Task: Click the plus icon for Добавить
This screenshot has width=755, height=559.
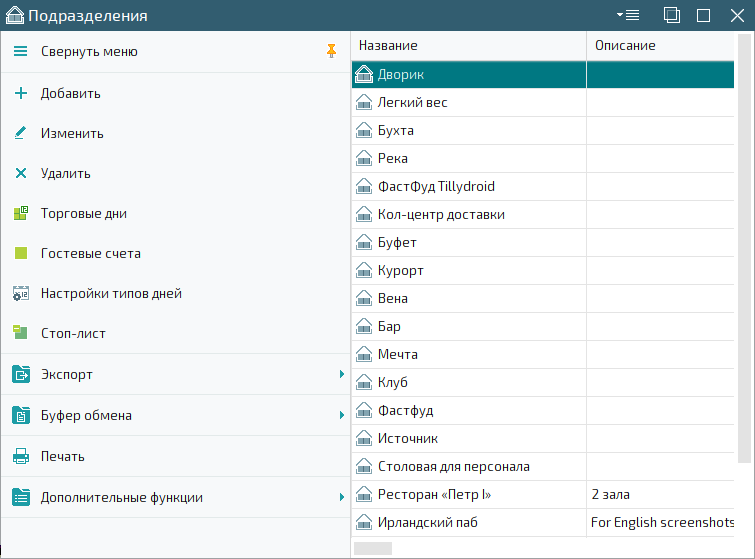Action: (x=20, y=93)
